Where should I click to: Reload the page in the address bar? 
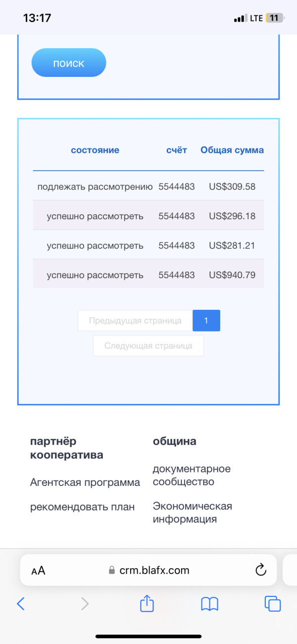[x=261, y=570]
